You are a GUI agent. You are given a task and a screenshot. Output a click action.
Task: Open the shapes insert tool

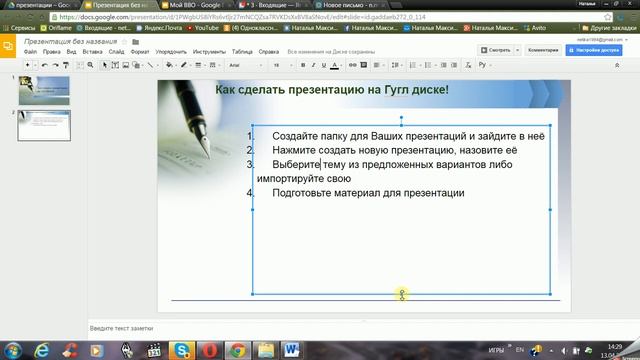(136, 65)
